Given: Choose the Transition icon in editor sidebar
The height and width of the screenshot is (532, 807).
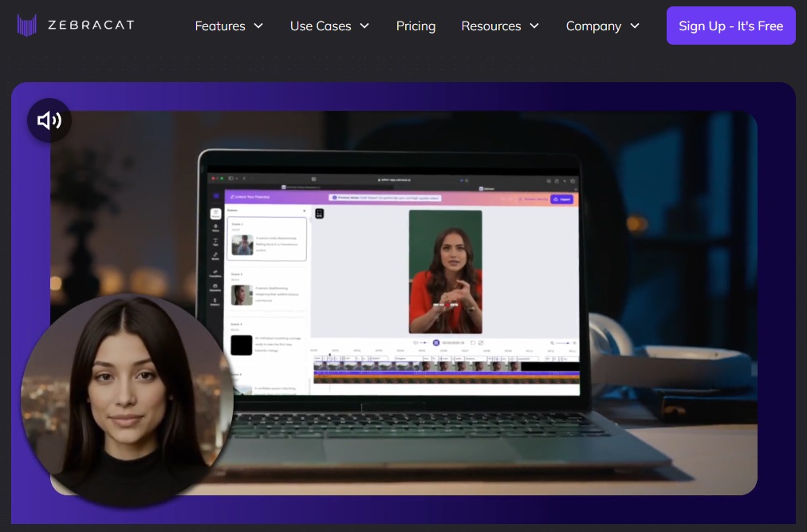Looking at the screenshot, I should [215, 274].
